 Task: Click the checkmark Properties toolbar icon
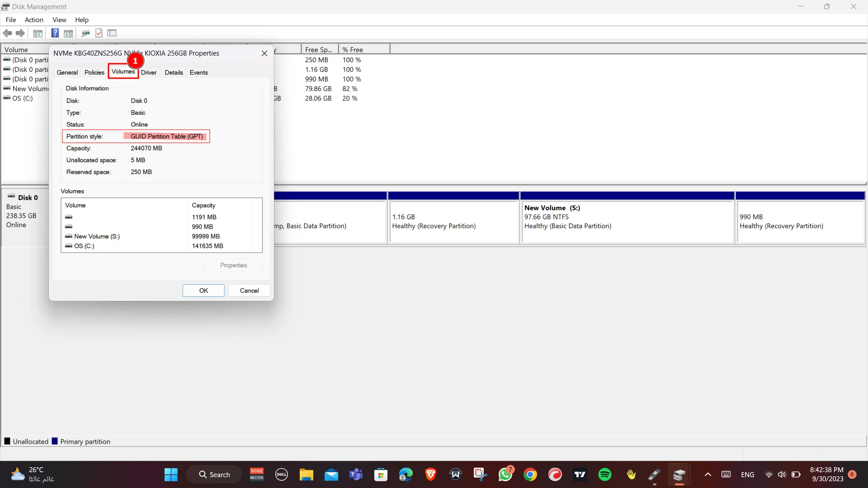click(x=99, y=33)
